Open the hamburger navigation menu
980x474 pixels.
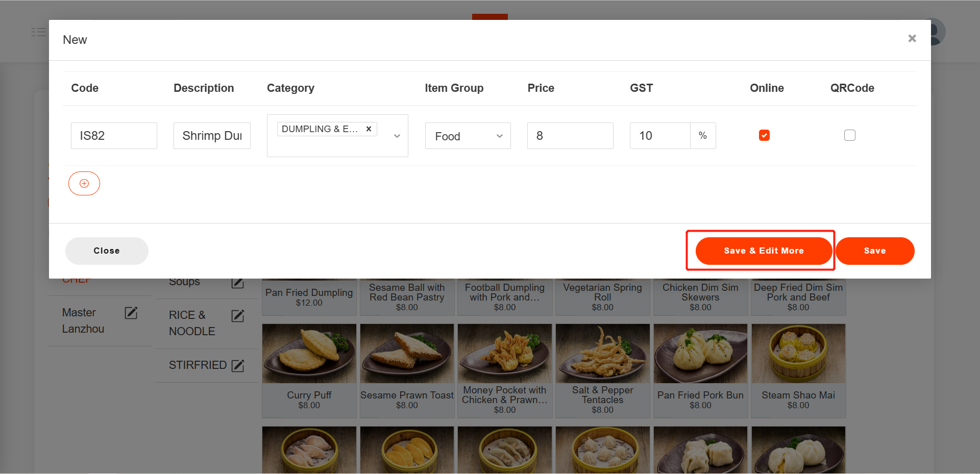tap(38, 32)
